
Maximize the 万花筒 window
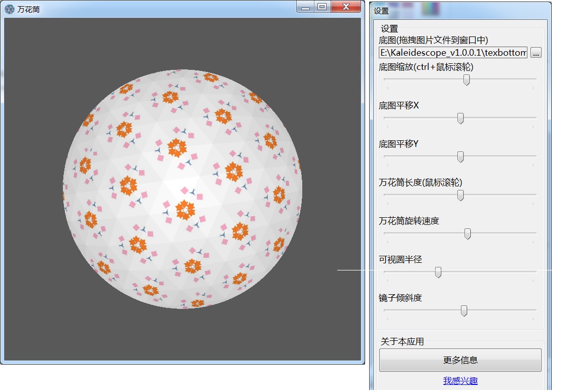tap(322, 7)
